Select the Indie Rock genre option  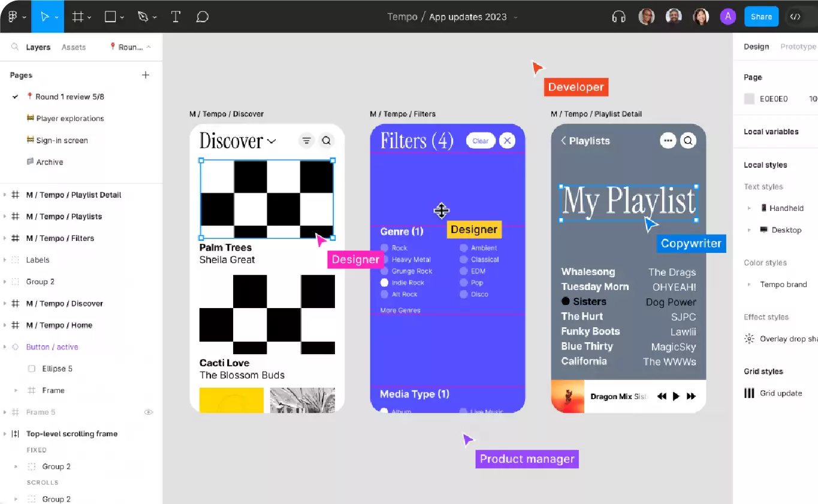pos(385,282)
